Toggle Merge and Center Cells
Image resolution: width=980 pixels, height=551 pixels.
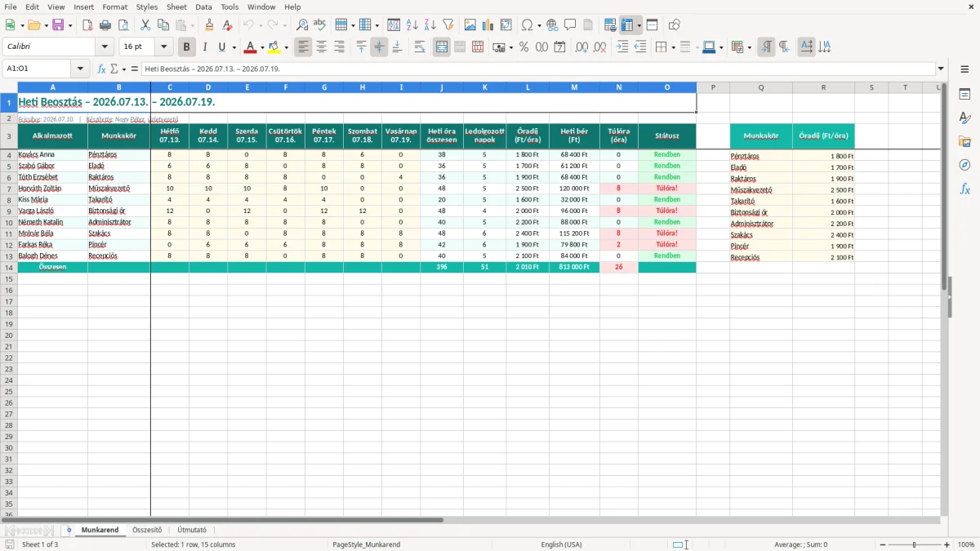(x=442, y=47)
